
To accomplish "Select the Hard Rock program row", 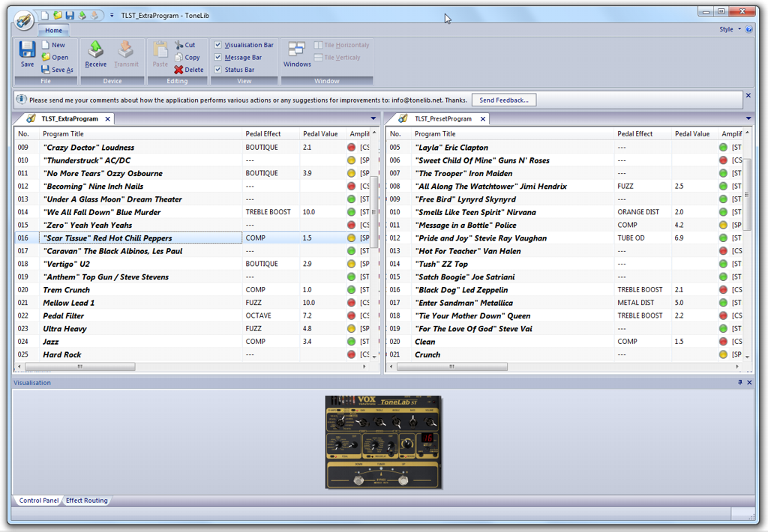I will pyautogui.click(x=192, y=354).
